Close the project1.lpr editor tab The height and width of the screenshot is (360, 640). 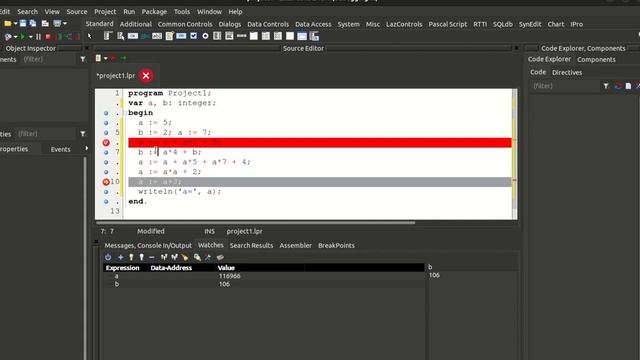pos(146,76)
